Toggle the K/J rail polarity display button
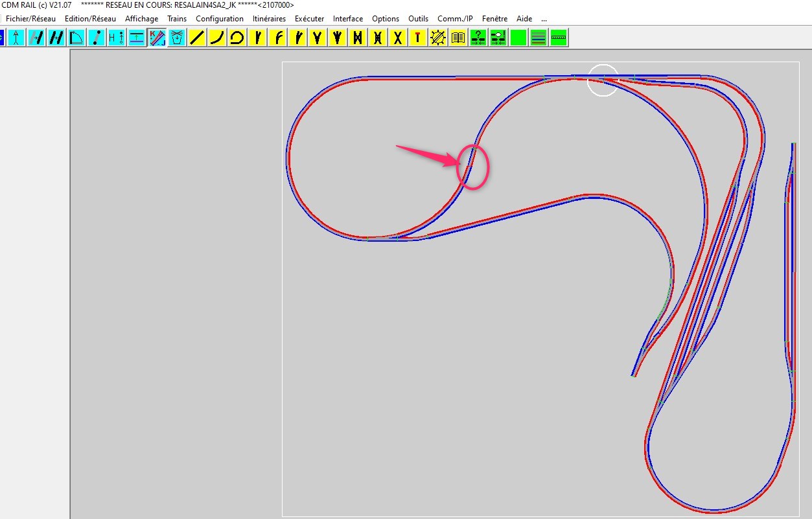This screenshot has width=812, height=519. pyautogui.click(x=157, y=38)
